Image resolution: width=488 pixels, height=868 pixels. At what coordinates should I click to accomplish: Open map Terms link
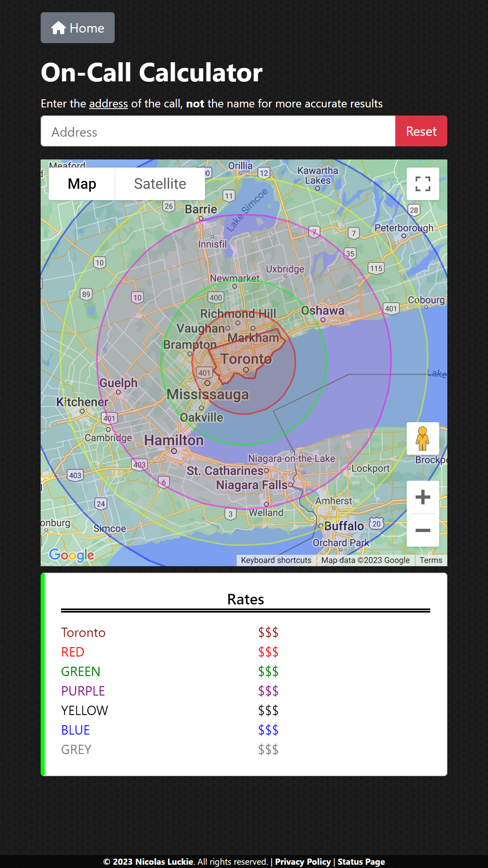tap(431, 560)
